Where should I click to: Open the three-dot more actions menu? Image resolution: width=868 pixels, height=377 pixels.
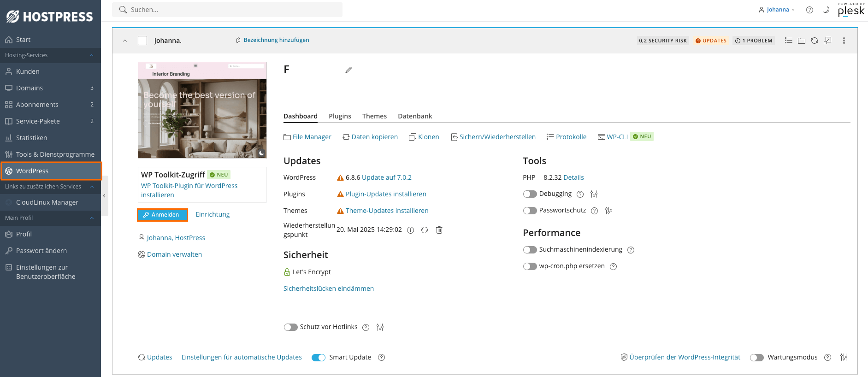[844, 41]
